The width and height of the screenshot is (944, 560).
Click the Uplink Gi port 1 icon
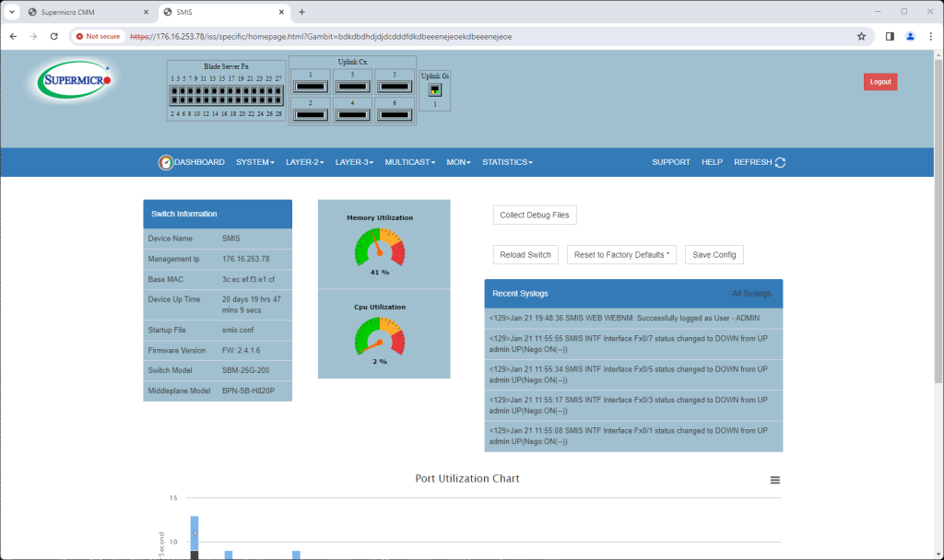(x=435, y=90)
